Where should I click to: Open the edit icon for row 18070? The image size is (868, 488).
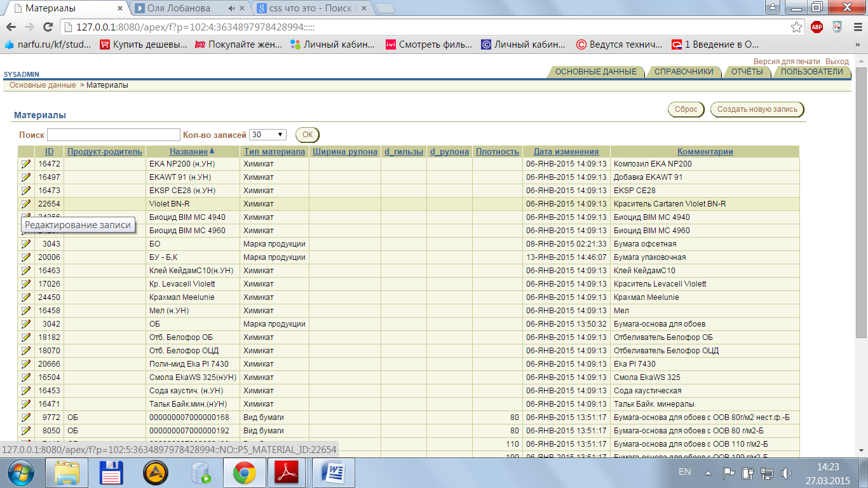pos(26,351)
